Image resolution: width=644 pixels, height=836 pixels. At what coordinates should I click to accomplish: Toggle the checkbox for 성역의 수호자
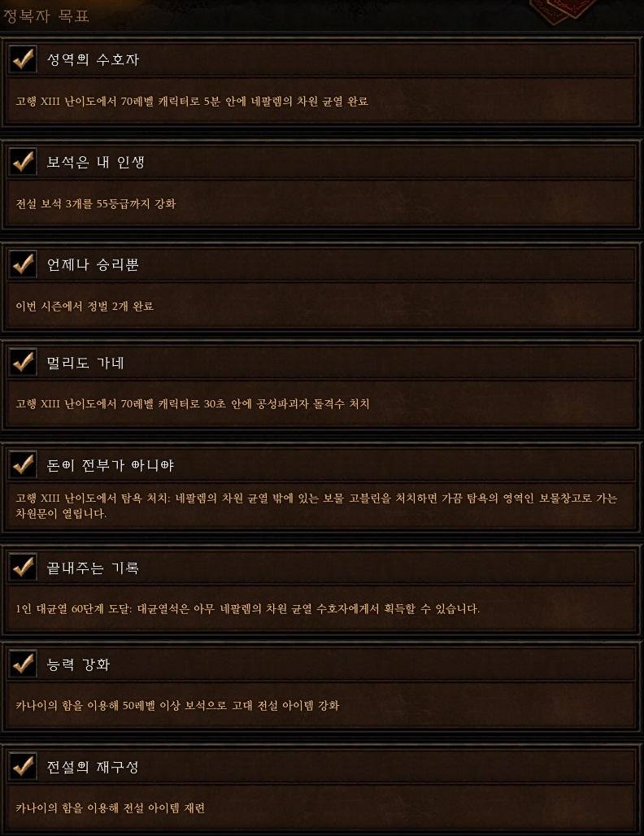(23, 59)
